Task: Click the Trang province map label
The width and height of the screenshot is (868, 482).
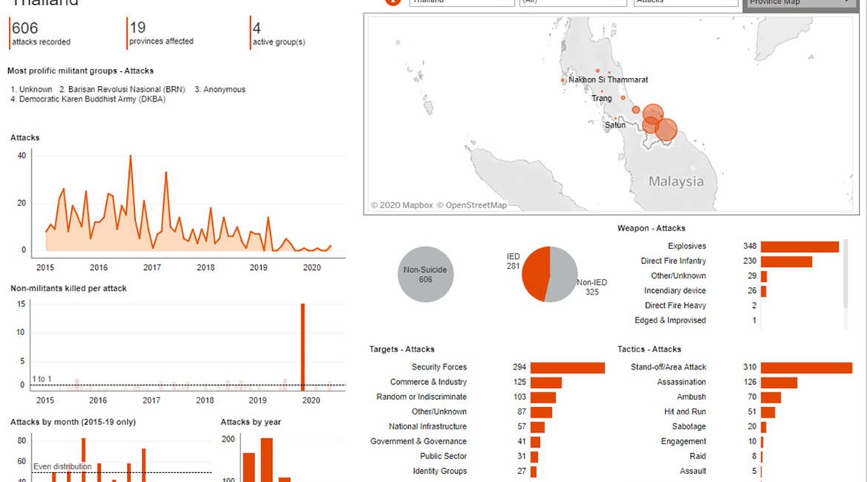Action: pos(602,99)
